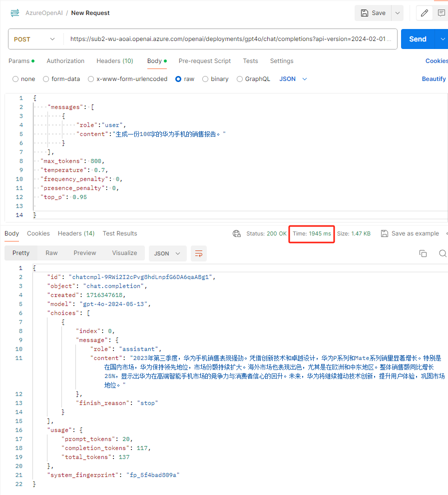Click the New Request title
448x495 pixels.
(90, 13)
